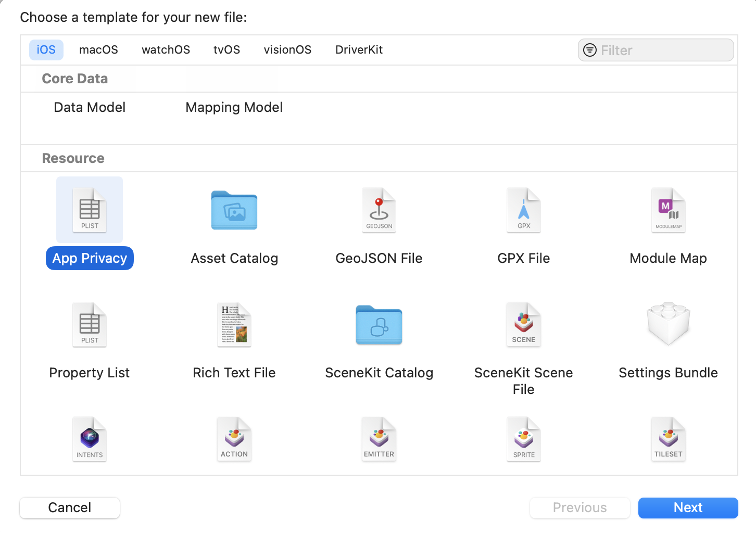Choose the Module Map template icon
The width and height of the screenshot is (756, 533).
[669, 210]
